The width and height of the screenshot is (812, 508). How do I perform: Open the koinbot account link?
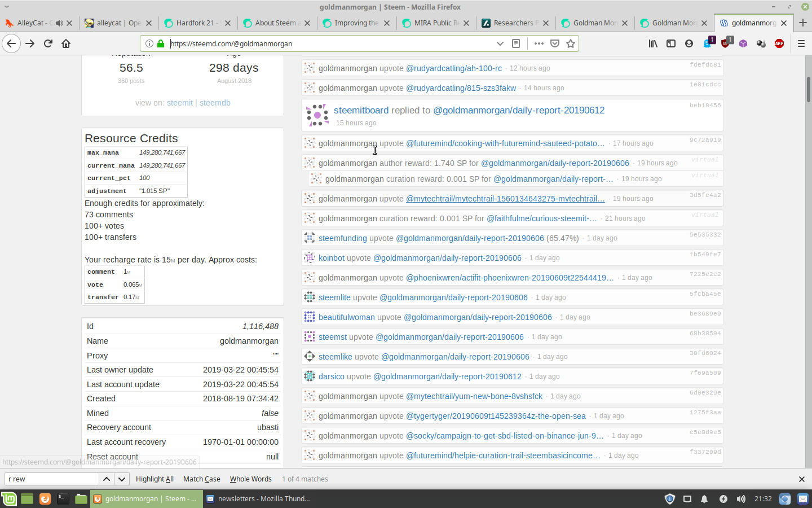pos(332,258)
